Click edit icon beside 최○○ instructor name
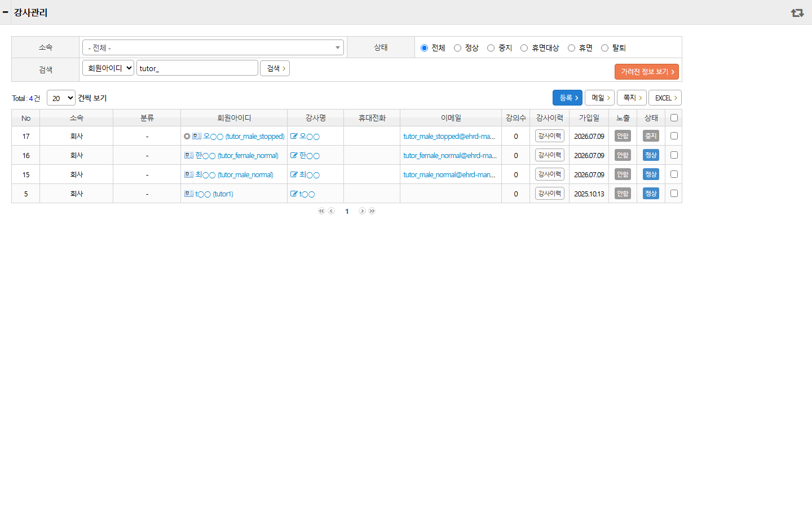 (x=294, y=174)
